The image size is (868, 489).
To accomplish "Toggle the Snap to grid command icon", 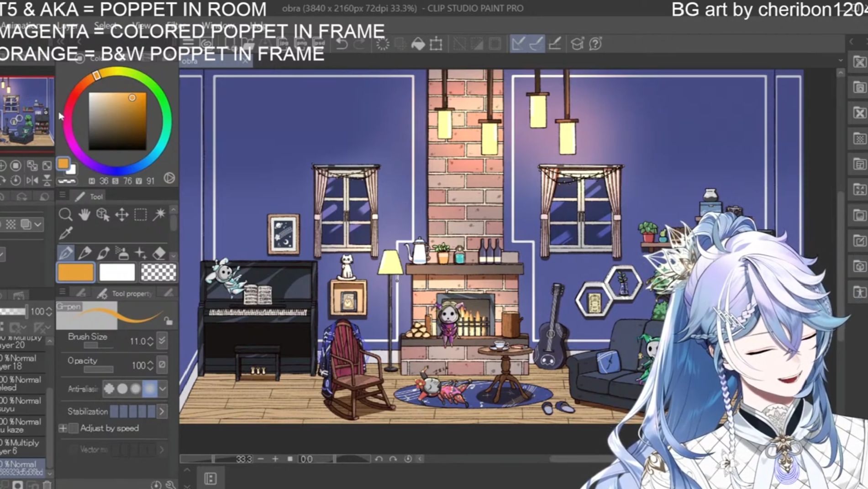I will (555, 44).
